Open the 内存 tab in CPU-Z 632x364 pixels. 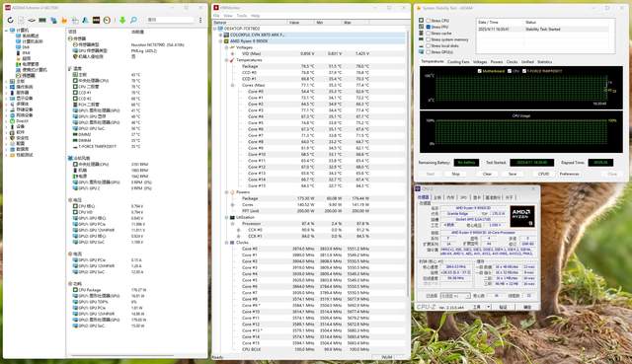(x=451, y=197)
